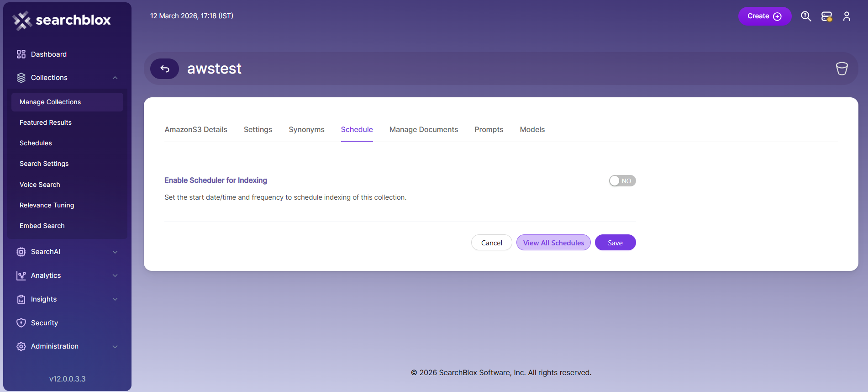
Task: Open the Synonyms tab
Action: point(306,130)
